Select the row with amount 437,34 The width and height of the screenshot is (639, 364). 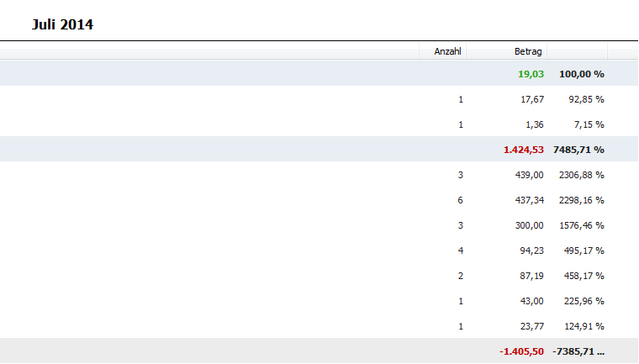tap(319, 200)
